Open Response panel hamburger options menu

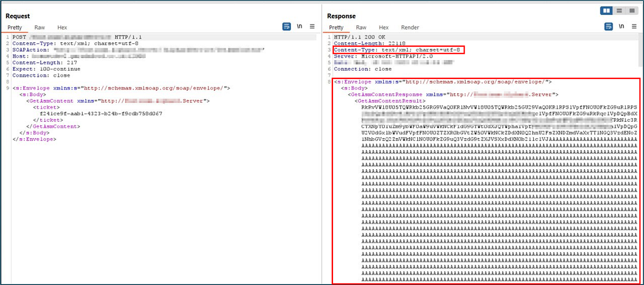(634, 27)
